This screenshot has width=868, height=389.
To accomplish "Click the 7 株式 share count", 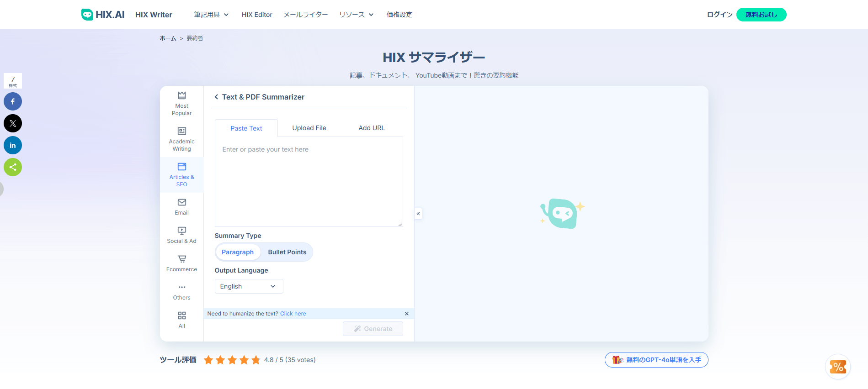I will point(13,81).
